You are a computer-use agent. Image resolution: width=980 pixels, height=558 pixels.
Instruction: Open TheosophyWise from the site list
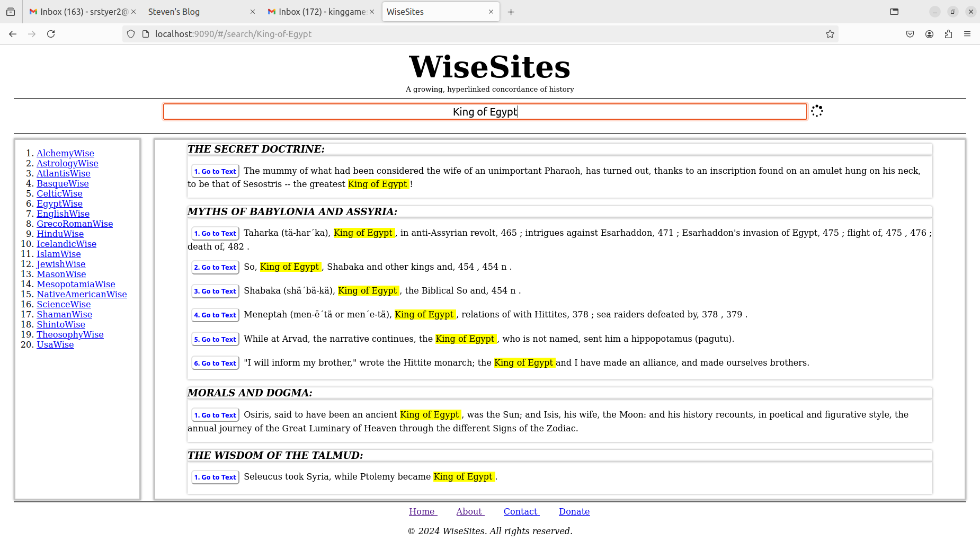(70, 334)
